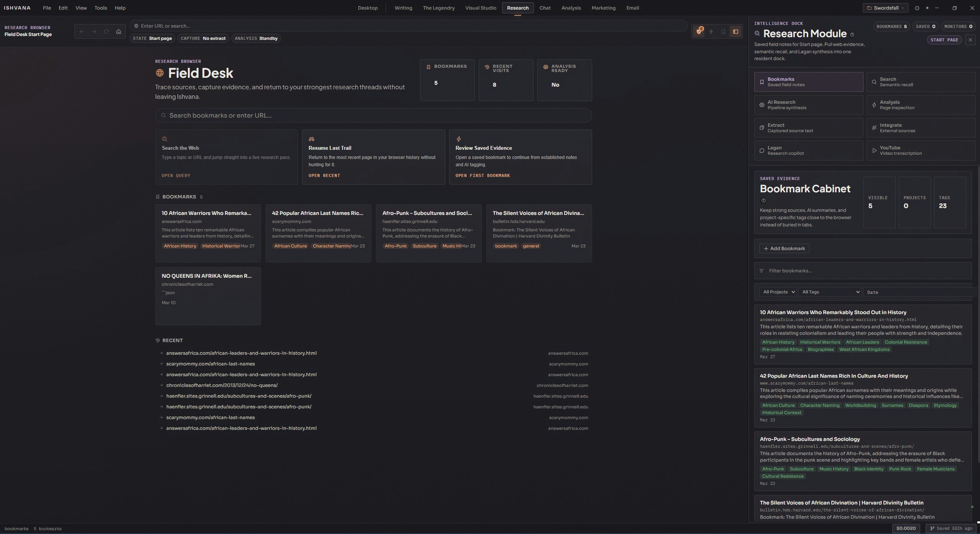Click the home icon in browser navigation
980x534 pixels.
point(118,32)
